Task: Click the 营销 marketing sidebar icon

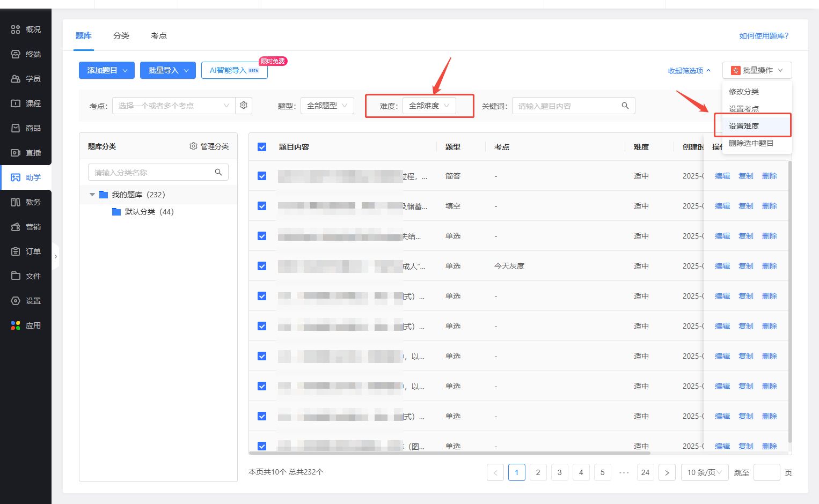Action: pos(16,227)
